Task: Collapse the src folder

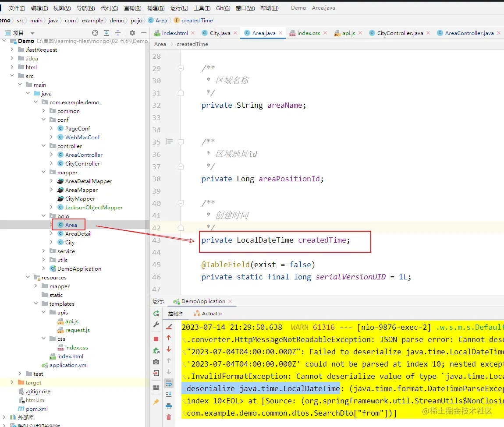Action: point(12,76)
